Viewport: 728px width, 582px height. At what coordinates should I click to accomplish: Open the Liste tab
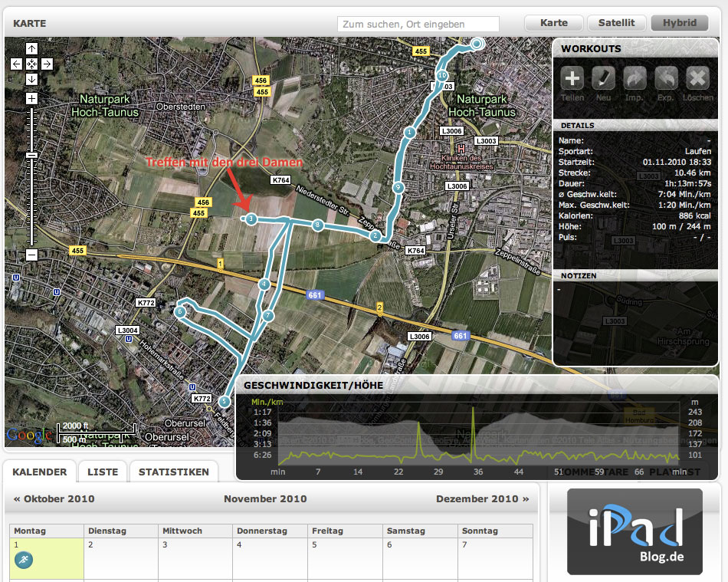(x=103, y=472)
